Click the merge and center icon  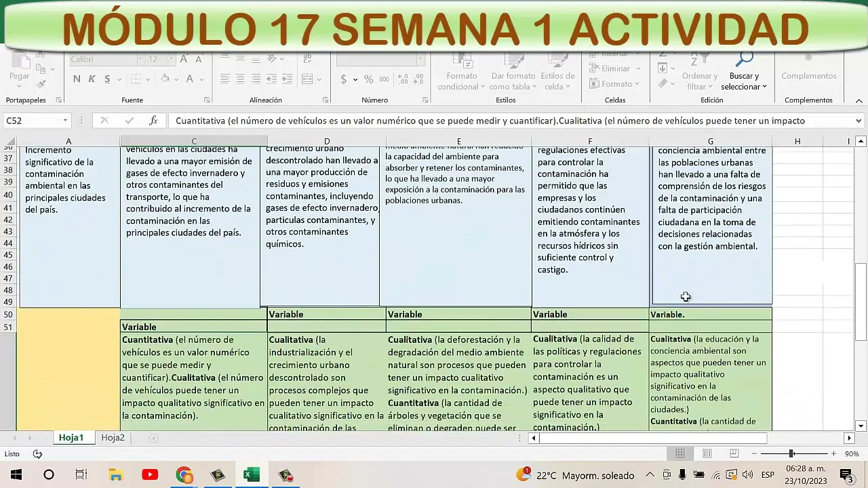pyautogui.click(x=307, y=79)
